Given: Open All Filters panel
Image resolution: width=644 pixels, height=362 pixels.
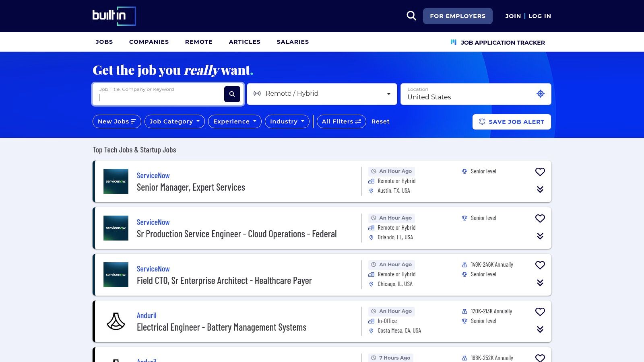Looking at the screenshot, I should (x=341, y=121).
